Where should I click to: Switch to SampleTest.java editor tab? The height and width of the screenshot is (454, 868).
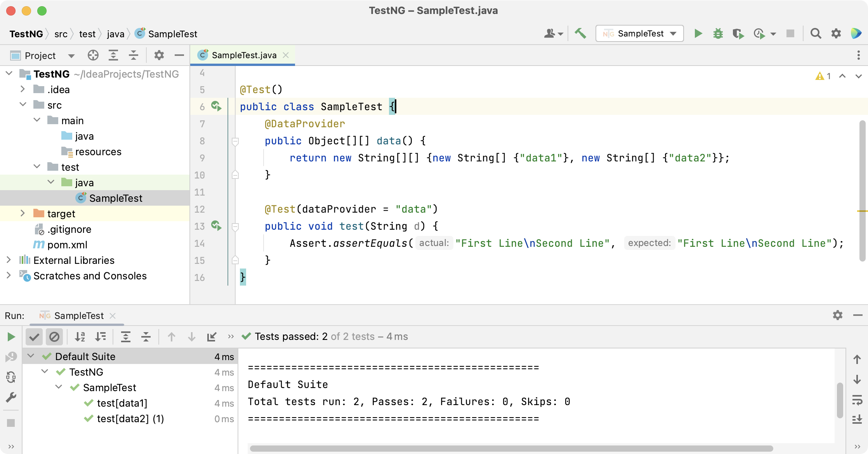coord(243,55)
